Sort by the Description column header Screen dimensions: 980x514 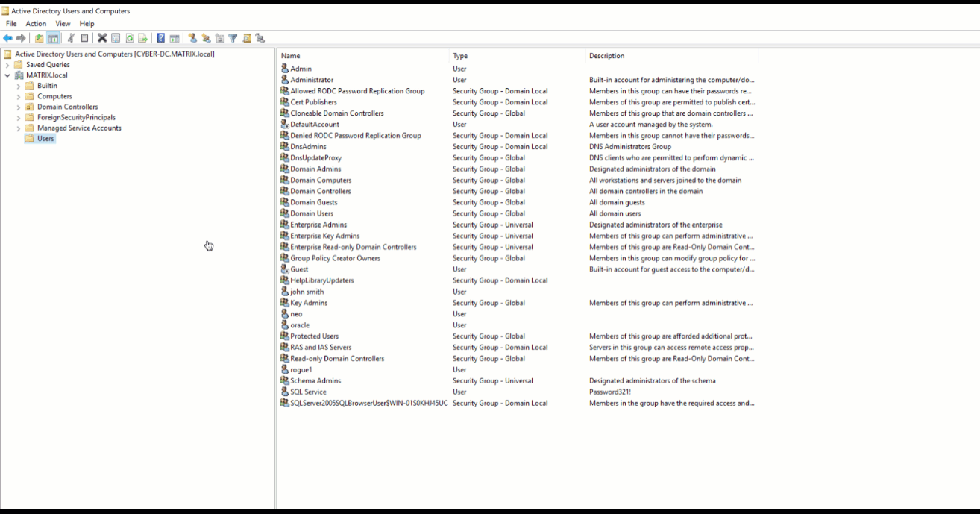[x=672, y=56]
